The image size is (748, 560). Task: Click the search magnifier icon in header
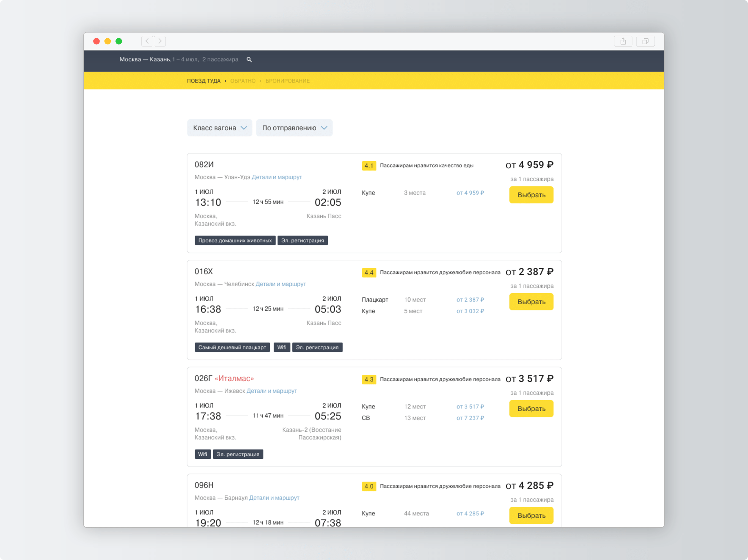click(249, 60)
